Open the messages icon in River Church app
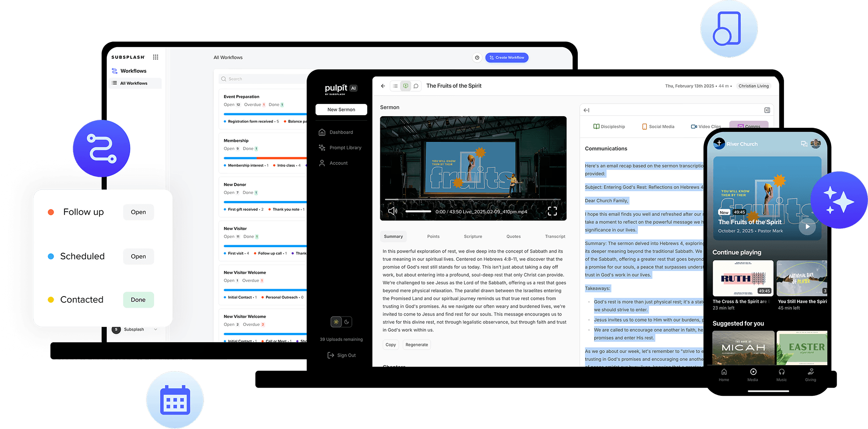This screenshot has width=868, height=429. pos(804,144)
